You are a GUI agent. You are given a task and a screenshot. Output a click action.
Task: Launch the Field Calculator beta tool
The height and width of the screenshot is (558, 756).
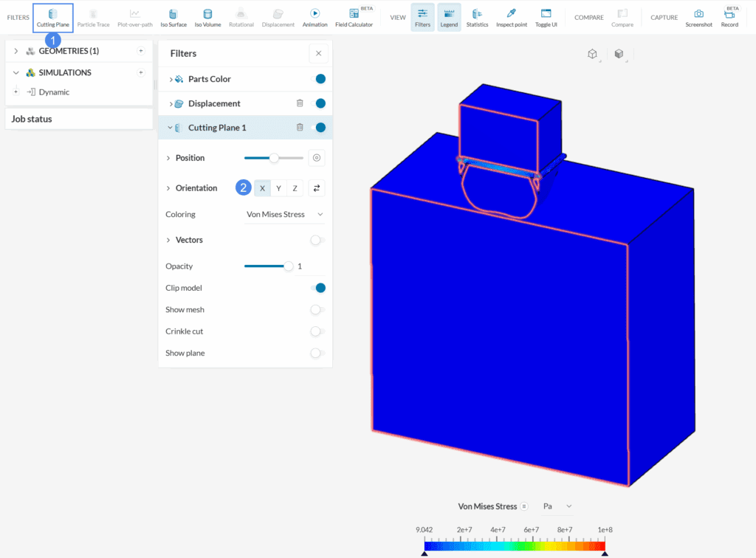(354, 16)
